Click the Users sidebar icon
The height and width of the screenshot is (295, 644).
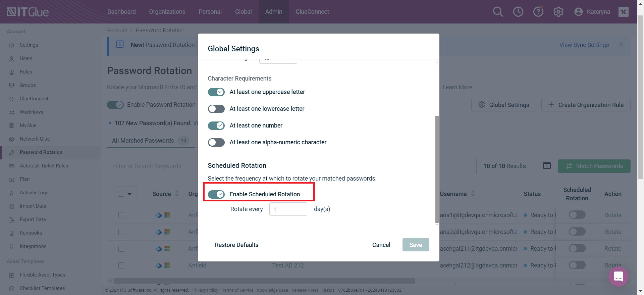click(x=12, y=58)
